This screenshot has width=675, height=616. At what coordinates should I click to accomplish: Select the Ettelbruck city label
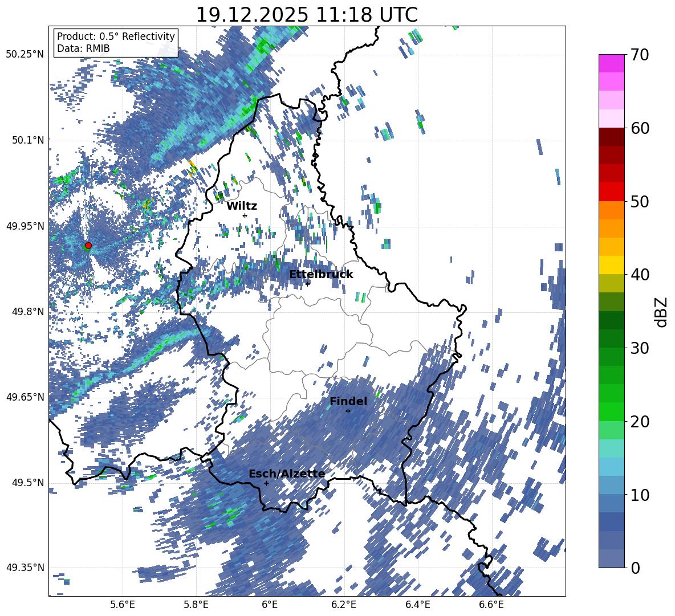[321, 275]
